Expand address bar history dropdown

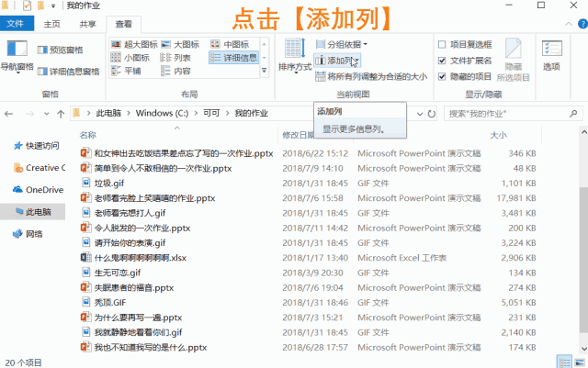(x=420, y=114)
